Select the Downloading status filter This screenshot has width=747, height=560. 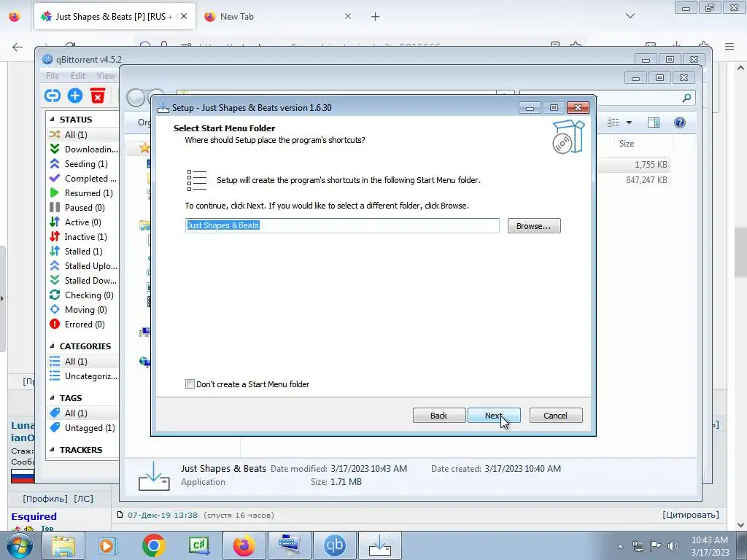[x=83, y=149]
